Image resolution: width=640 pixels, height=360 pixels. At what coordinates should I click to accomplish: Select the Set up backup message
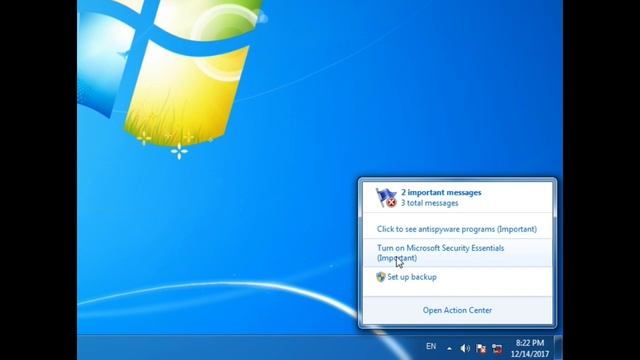pyautogui.click(x=412, y=277)
